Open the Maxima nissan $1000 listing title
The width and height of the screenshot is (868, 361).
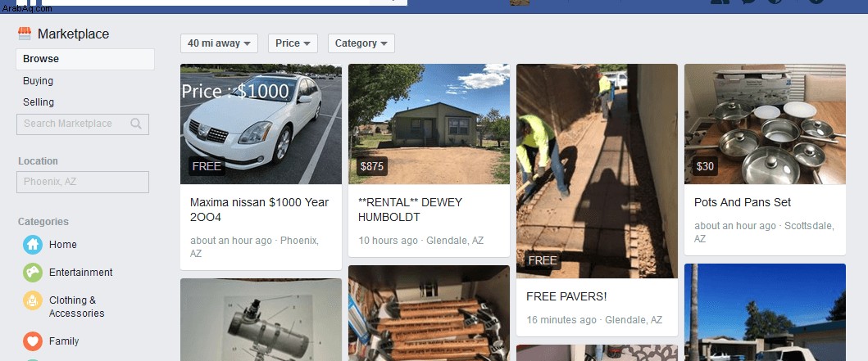(x=260, y=210)
